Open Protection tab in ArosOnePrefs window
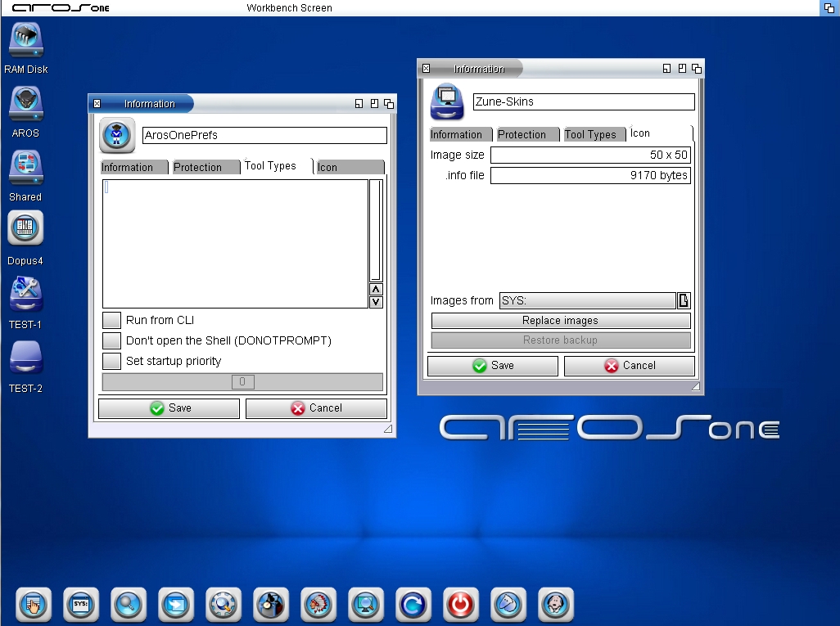840x626 pixels. [x=205, y=167]
